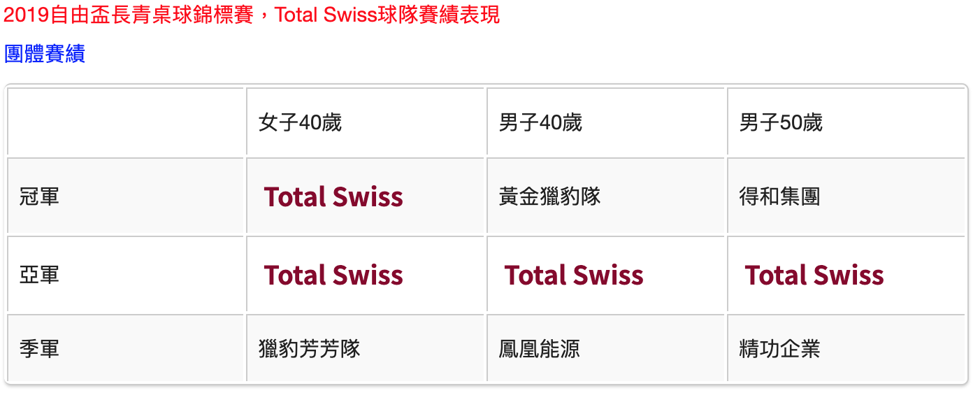
Task: Select the 精功企業 third-place cell
Action: (x=779, y=348)
